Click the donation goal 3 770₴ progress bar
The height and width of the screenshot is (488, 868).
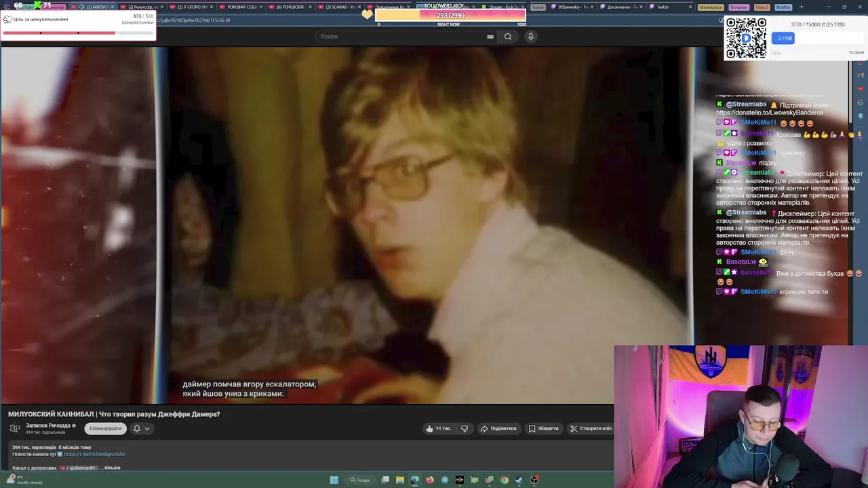click(817, 39)
